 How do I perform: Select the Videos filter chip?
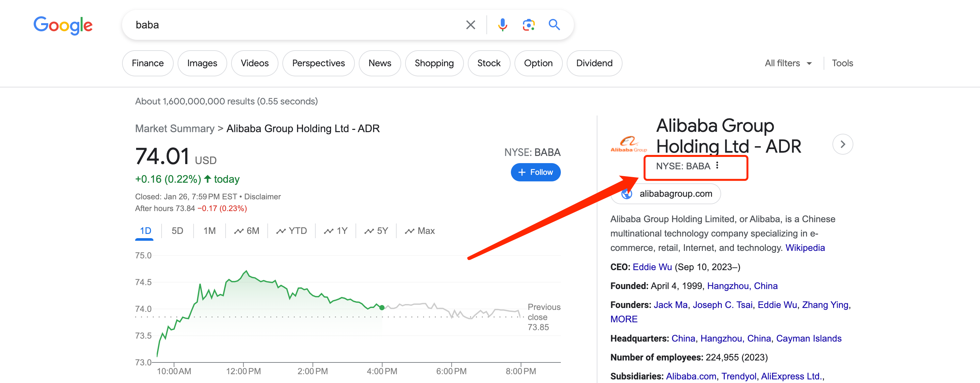tap(255, 63)
